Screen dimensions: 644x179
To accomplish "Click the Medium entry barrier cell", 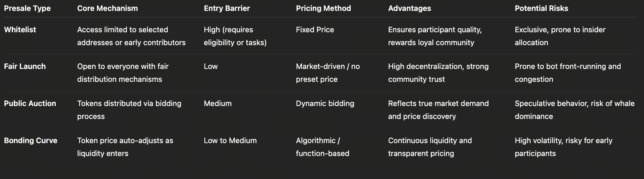I will pyautogui.click(x=218, y=104).
